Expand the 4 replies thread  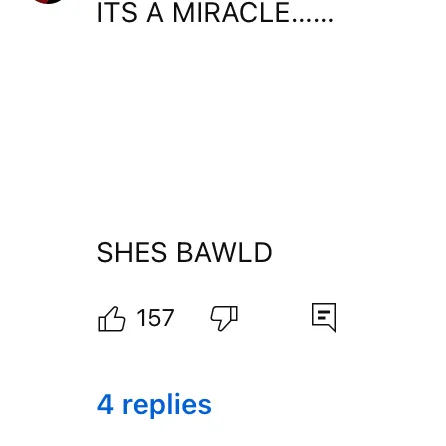click(x=154, y=404)
